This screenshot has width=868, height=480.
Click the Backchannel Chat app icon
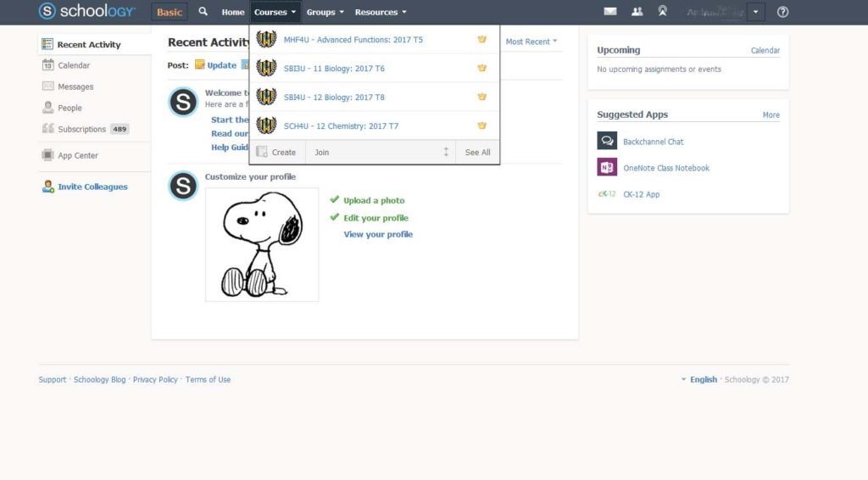coord(607,141)
